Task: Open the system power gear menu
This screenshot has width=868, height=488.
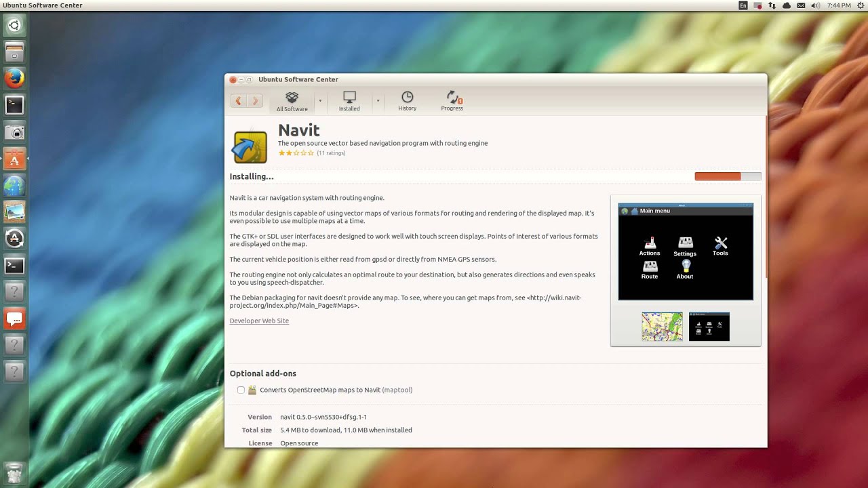Action: 861,5
